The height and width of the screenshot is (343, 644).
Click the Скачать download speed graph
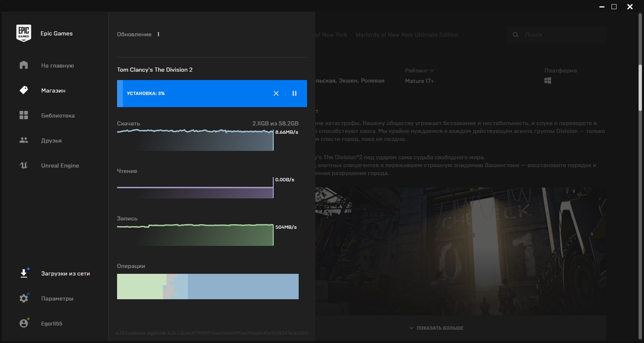click(x=195, y=140)
